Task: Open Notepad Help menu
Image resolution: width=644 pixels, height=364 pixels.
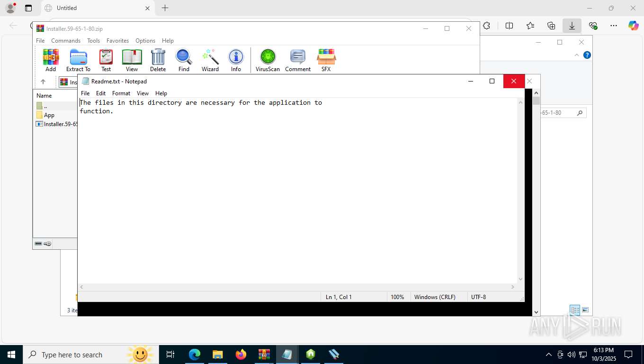Action: coord(161,93)
